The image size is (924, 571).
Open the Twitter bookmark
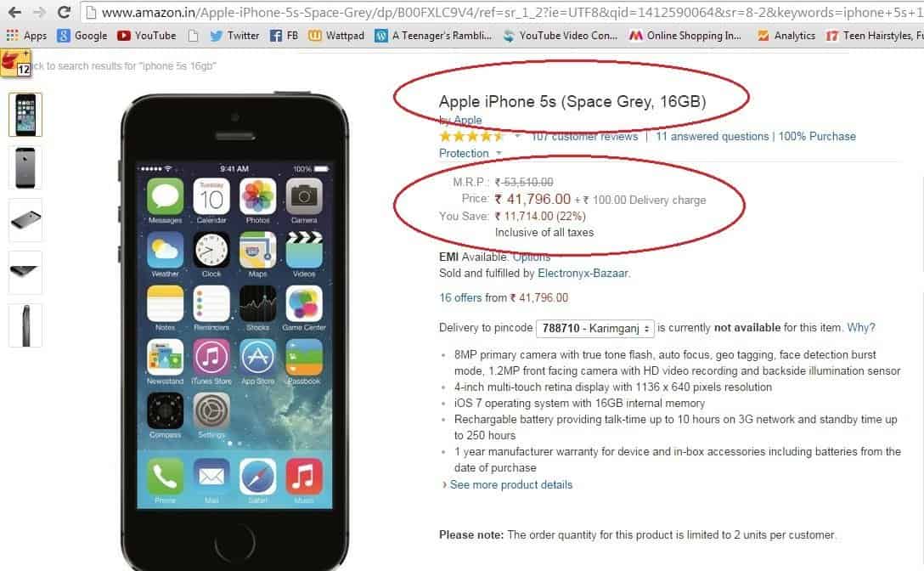click(234, 36)
